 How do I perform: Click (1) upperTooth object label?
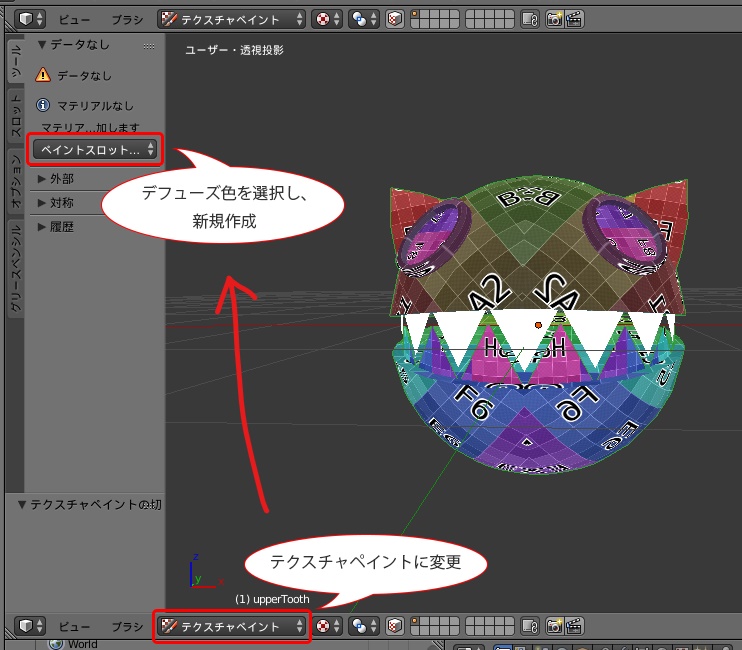tap(272, 599)
